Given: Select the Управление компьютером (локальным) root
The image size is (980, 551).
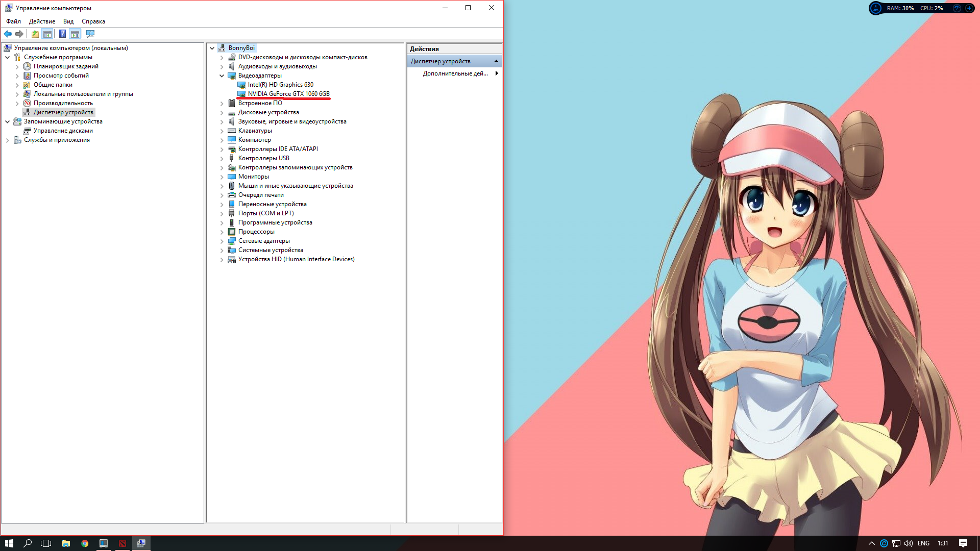Looking at the screenshot, I should [x=71, y=48].
